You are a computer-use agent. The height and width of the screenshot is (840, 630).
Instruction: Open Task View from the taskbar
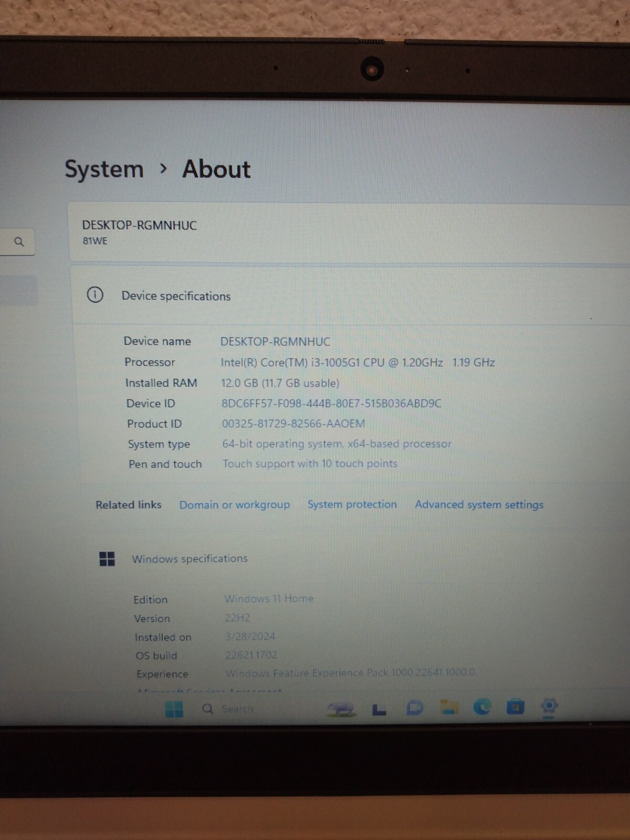click(379, 709)
